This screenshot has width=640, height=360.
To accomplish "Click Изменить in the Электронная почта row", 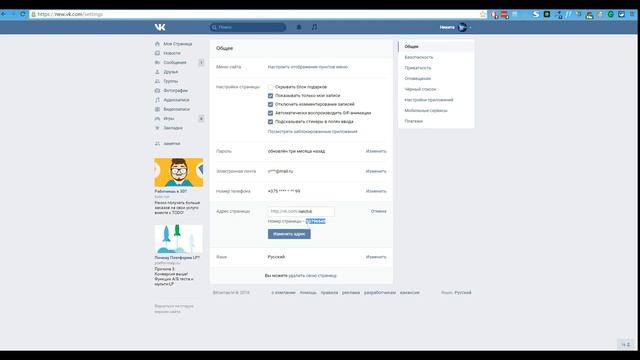I will pyautogui.click(x=376, y=171).
